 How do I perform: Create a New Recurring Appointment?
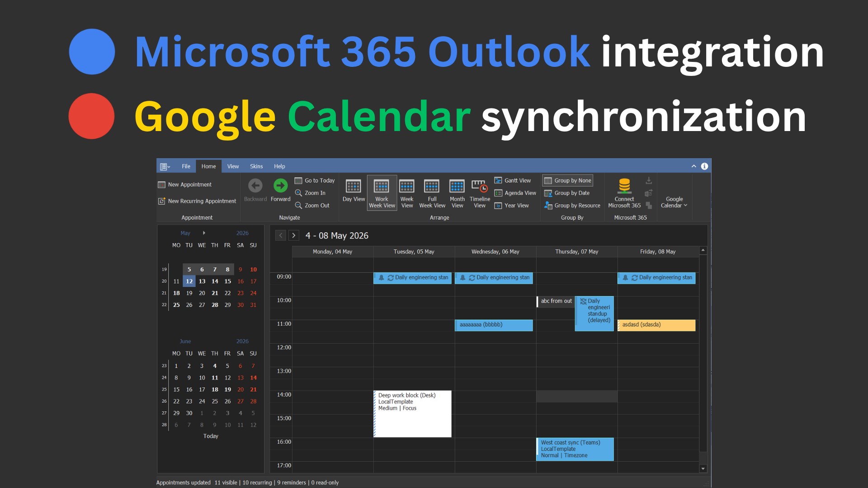[197, 201]
